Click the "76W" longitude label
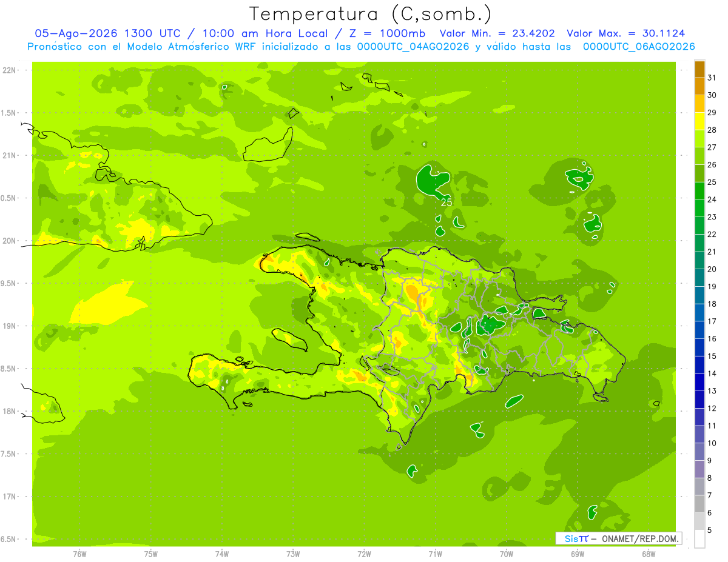 pos(79,554)
